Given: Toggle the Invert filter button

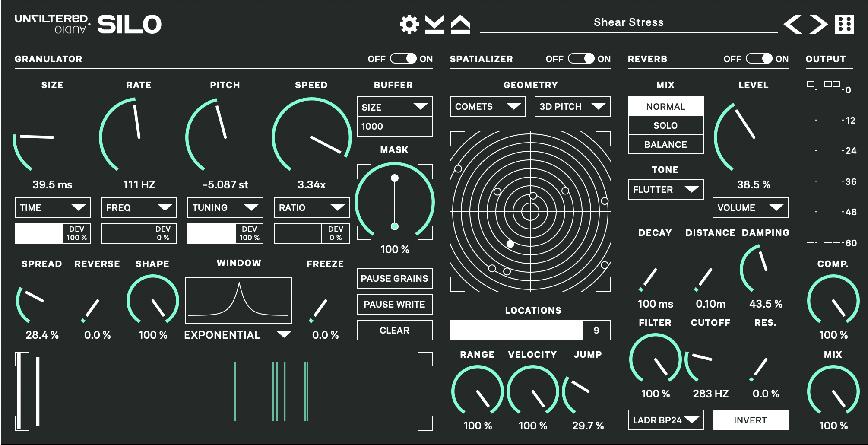Looking at the screenshot, I should click(x=750, y=420).
